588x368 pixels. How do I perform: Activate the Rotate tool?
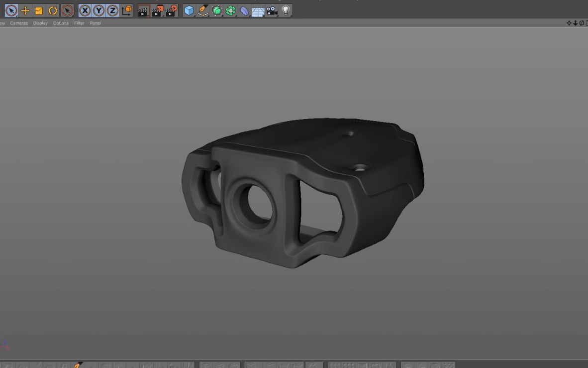(x=52, y=10)
